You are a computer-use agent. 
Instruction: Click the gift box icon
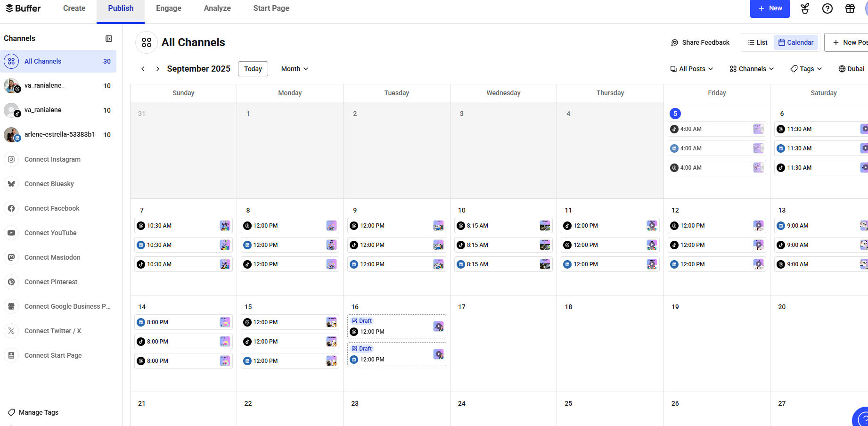850,8
